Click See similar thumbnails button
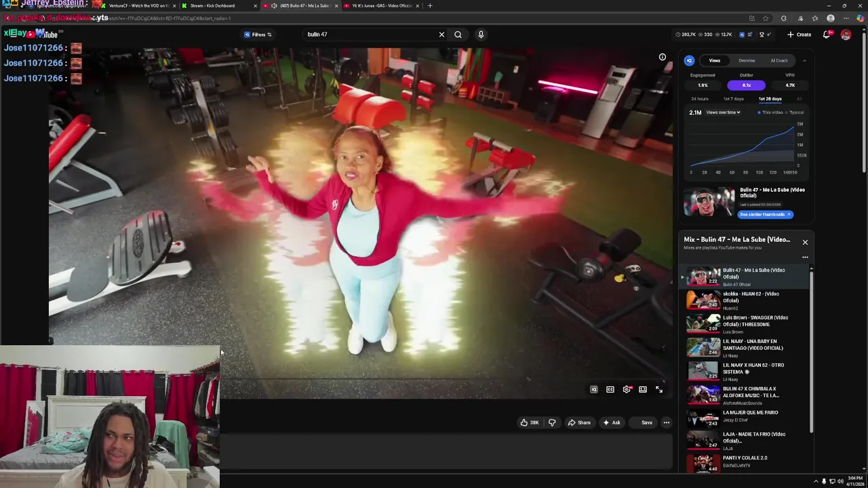 point(765,214)
